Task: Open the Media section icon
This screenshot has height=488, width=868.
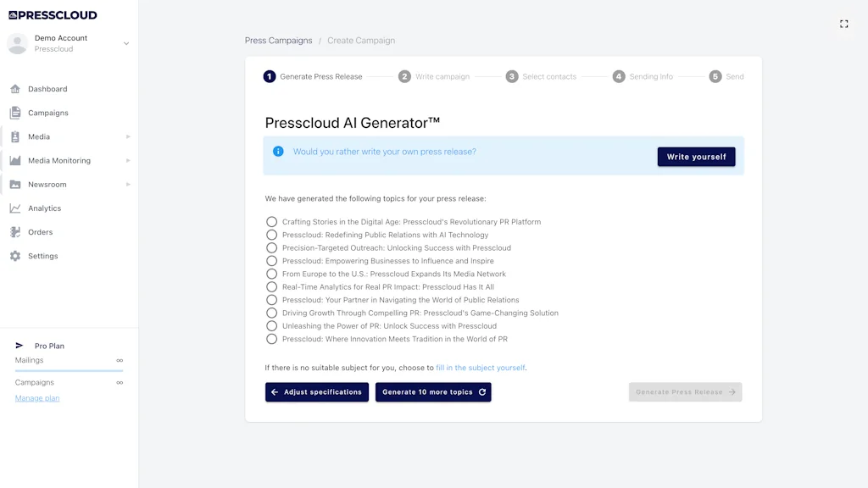Action: (15, 136)
